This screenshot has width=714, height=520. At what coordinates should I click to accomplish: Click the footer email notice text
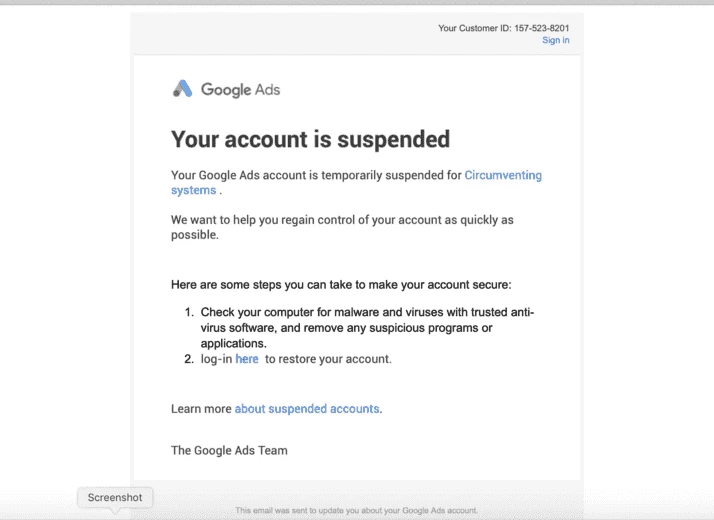pyautogui.click(x=357, y=510)
